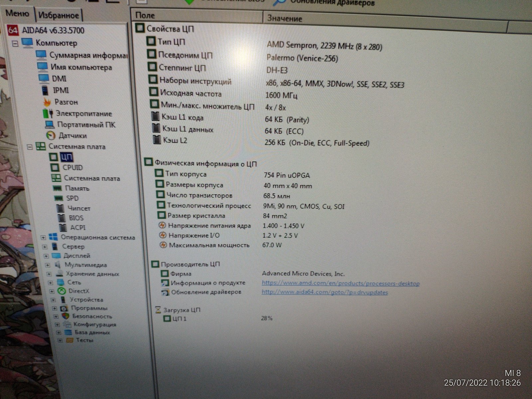Select the Тип корпуса row
532x399 pixels.
coord(232,174)
